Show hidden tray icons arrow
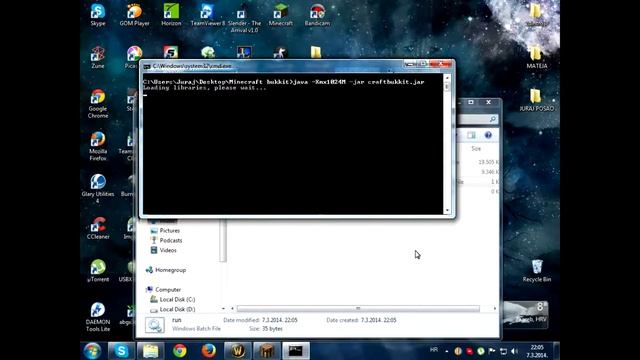 (447, 351)
